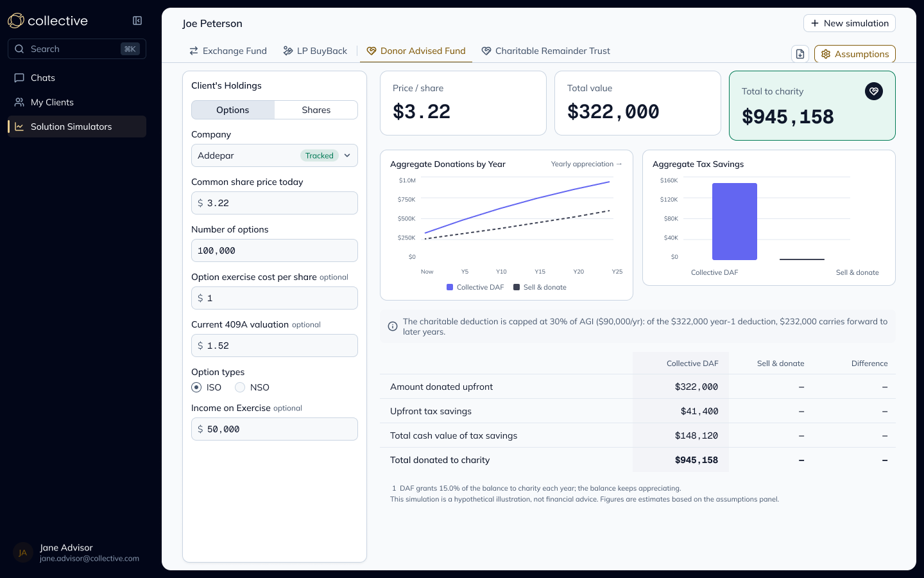Select the ISO option type
924x578 pixels.
tap(196, 387)
